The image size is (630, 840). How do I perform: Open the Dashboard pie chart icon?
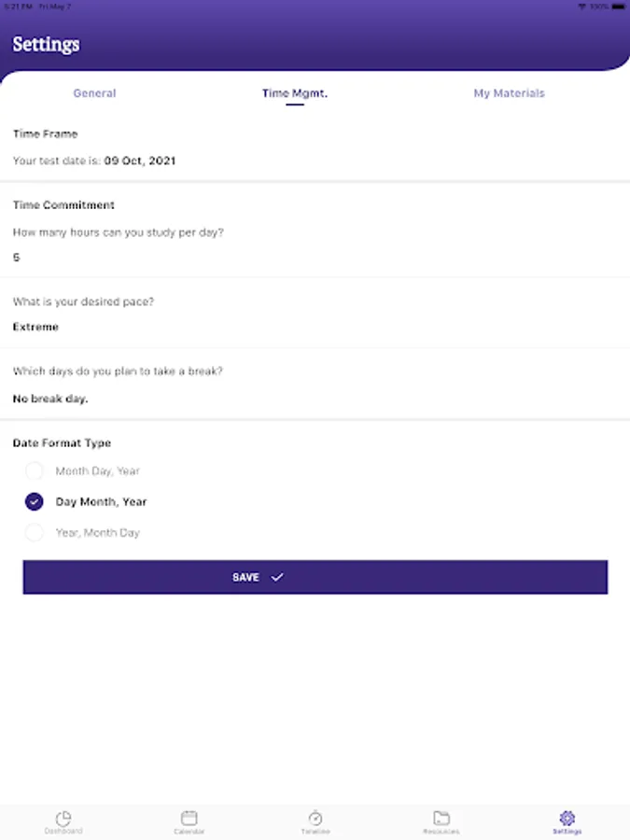[x=63, y=818]
